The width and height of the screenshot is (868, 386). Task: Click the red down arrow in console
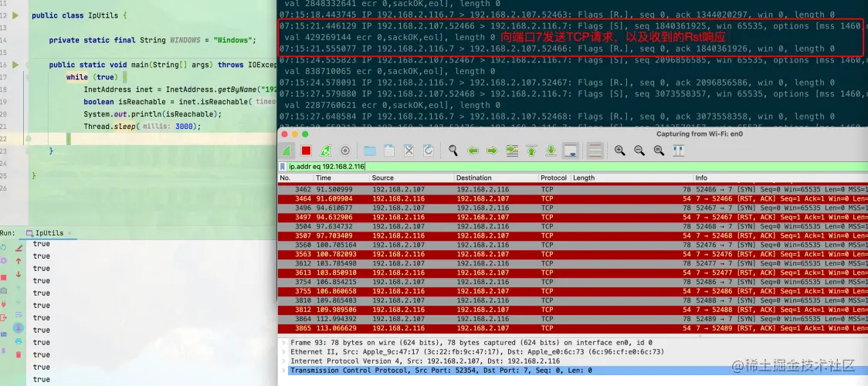(19, 274)
